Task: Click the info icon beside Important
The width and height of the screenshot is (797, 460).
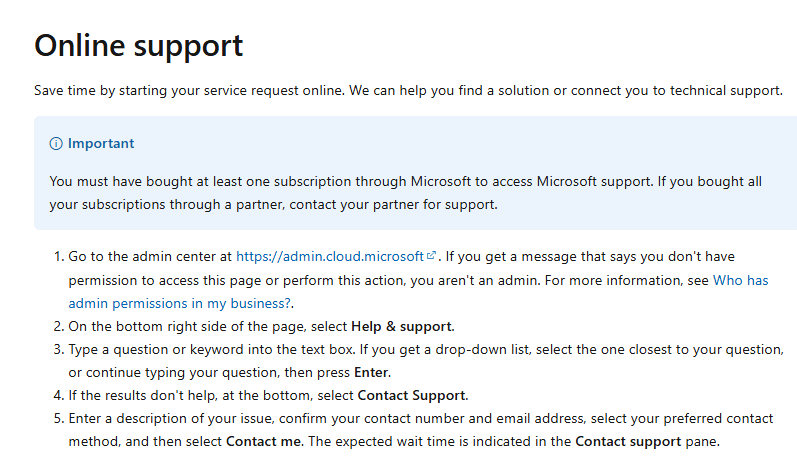Action: click(x=56, y=144)
